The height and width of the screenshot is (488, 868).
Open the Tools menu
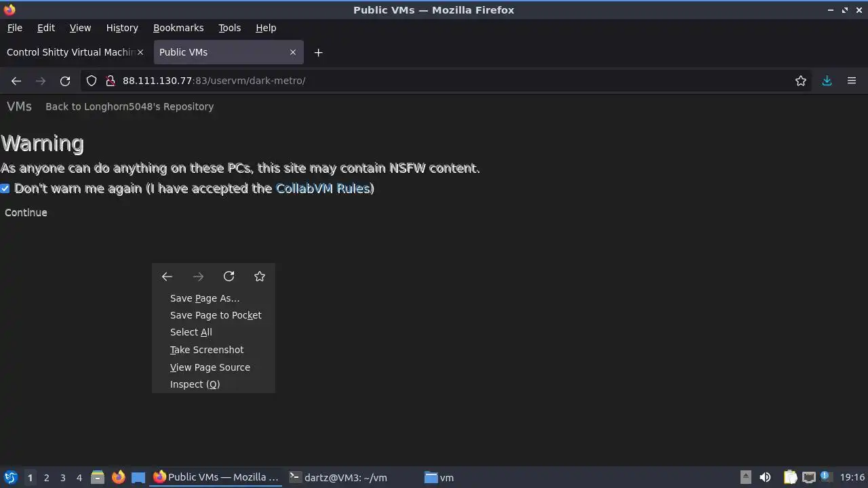pos(229,28)
